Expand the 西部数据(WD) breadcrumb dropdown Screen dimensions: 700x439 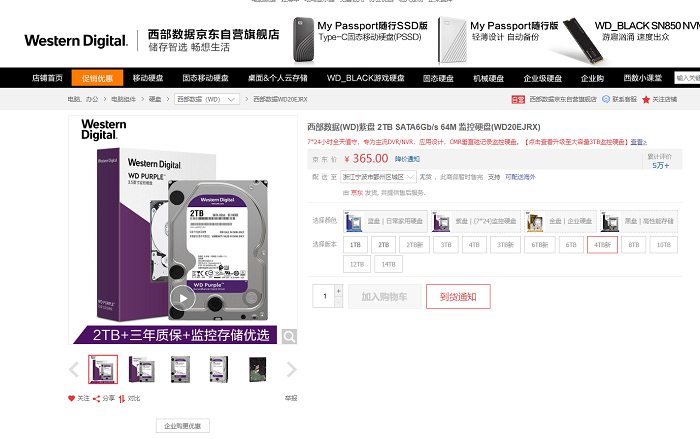207,99
